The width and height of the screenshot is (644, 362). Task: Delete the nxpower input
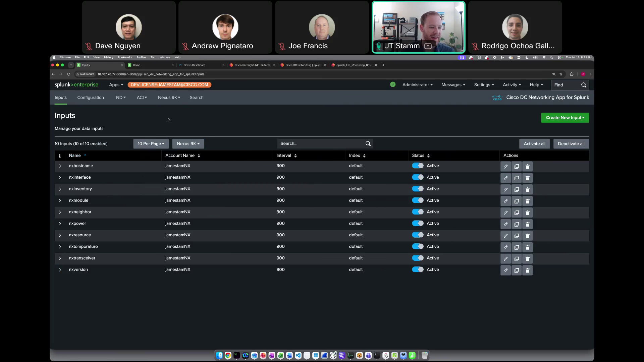(x=528, y=224)
